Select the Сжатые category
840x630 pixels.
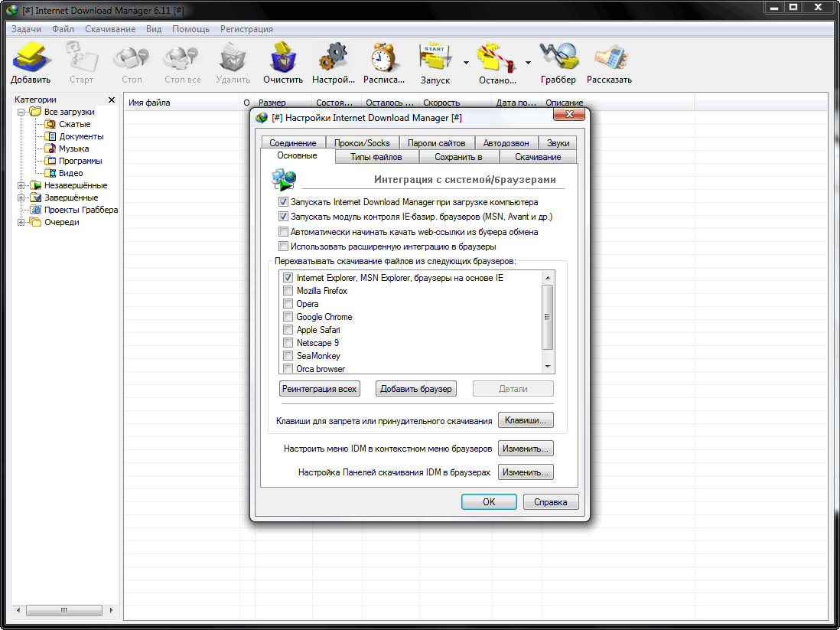(x=74, y=124)
